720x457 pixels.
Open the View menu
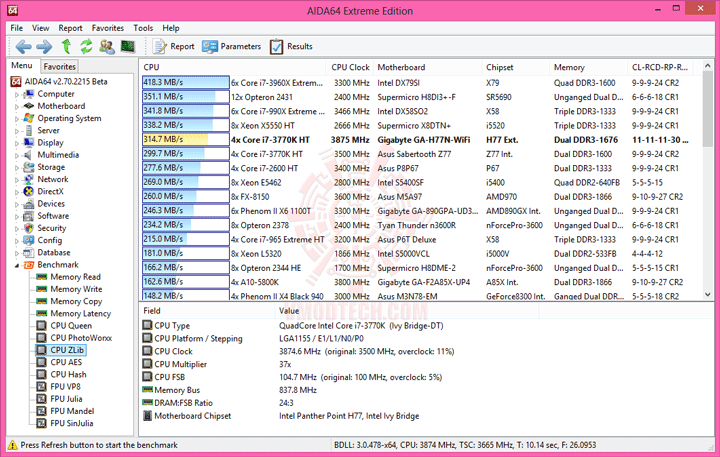[x=40, y=28]
